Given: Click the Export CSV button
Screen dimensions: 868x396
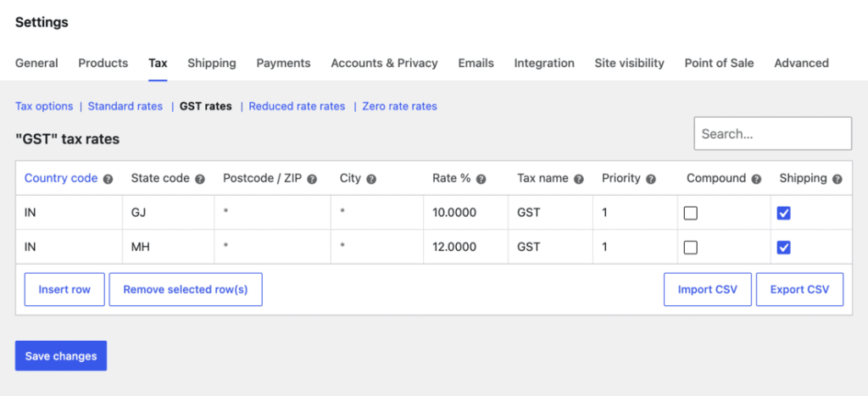Looking at the screenshot, I should point(799,289).
